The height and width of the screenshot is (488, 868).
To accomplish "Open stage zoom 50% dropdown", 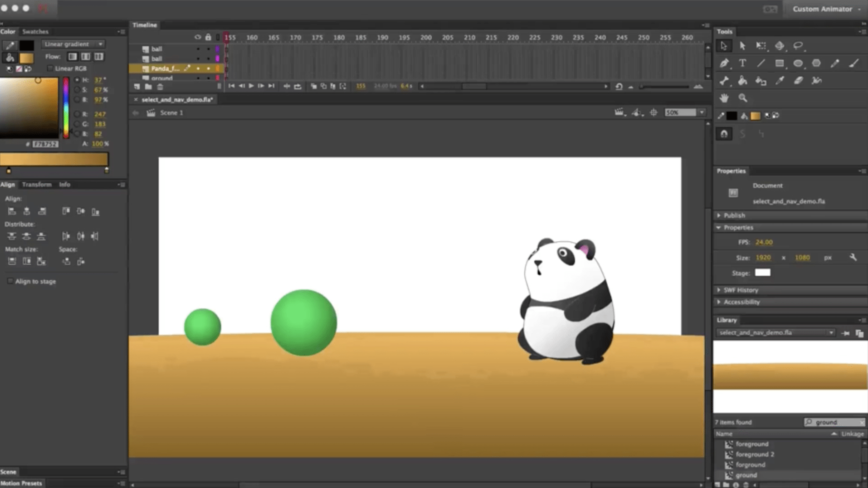I will (702, 112).
